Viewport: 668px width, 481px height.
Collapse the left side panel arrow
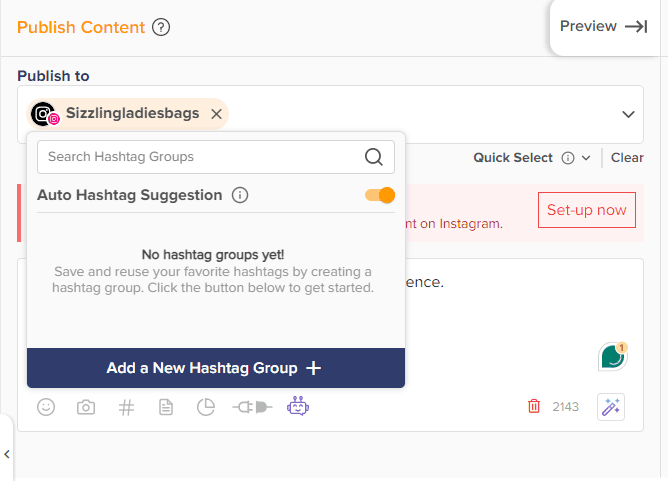coord(7,455)
